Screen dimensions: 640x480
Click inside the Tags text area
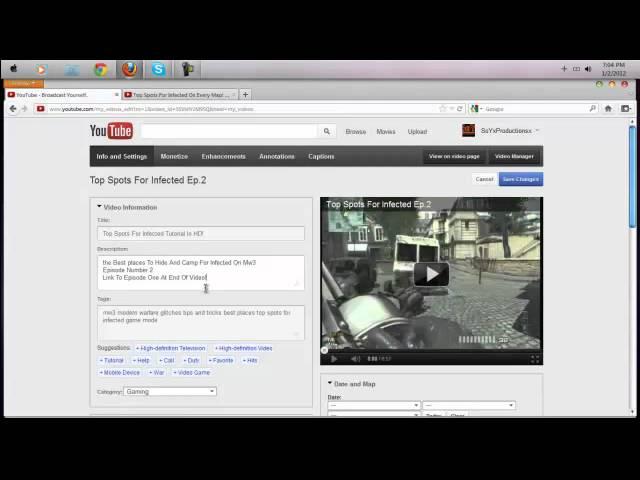pyautogui.click(x=201, y=323)
